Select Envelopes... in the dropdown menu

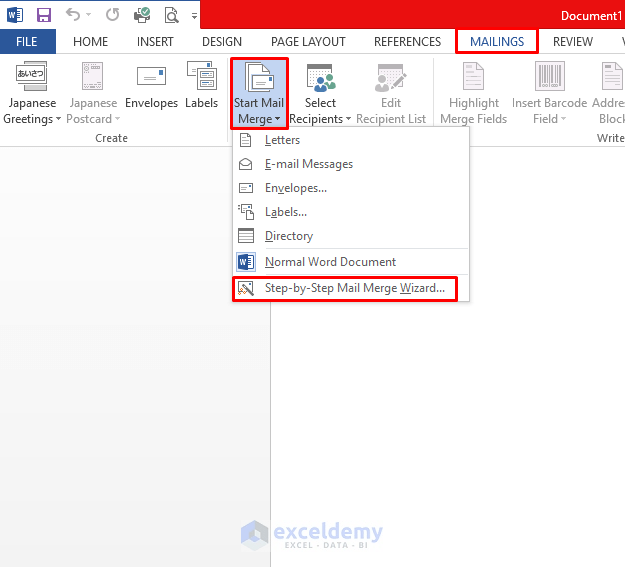point(351,188)
